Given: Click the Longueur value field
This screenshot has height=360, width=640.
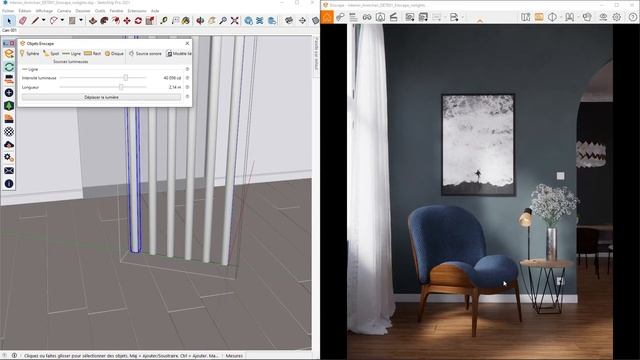Looking at the screenshot, I should pos(175,87).
